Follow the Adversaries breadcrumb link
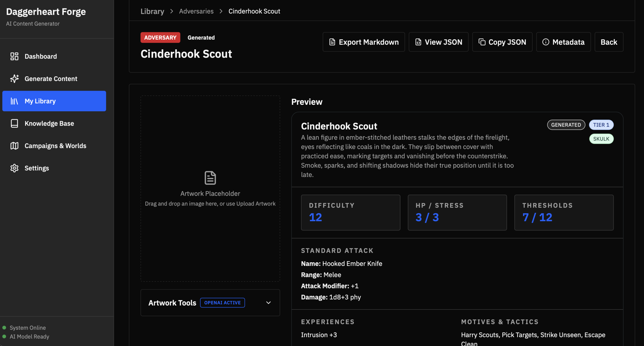 point(196,11)
